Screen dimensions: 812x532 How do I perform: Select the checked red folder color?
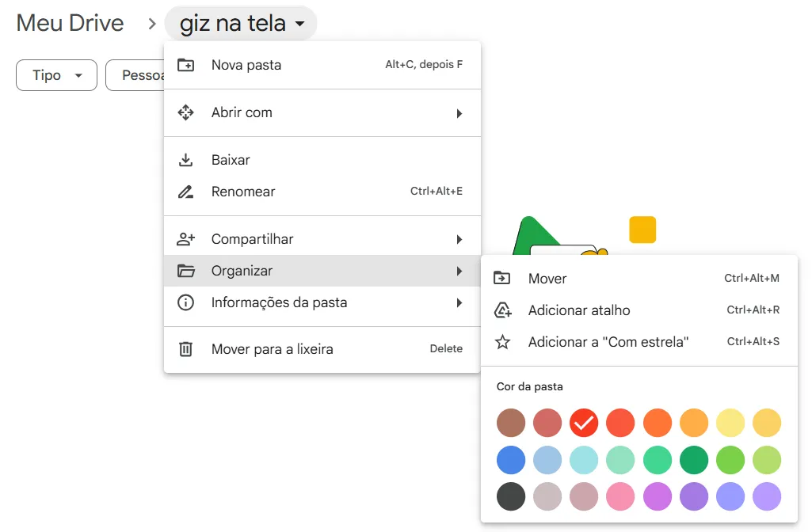[x=584, y=423]
